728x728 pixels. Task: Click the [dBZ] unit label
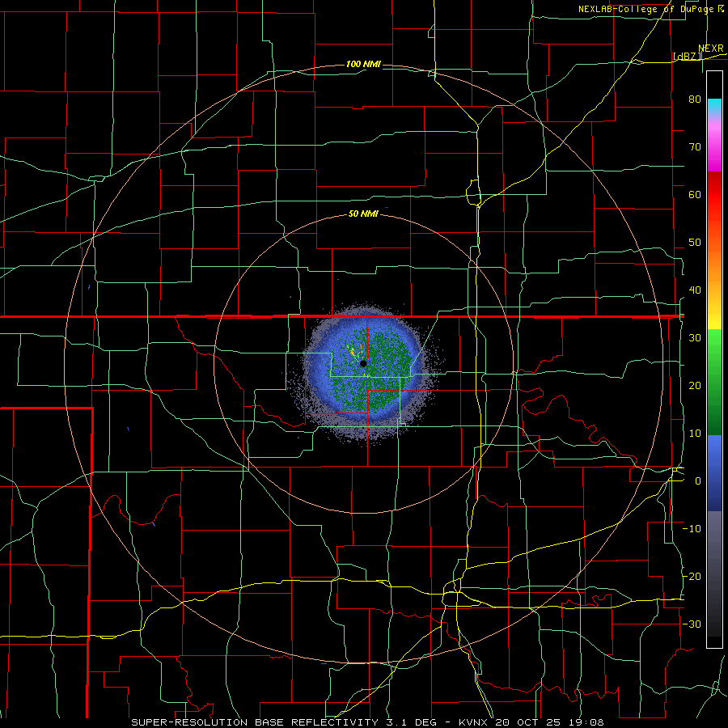688,56
